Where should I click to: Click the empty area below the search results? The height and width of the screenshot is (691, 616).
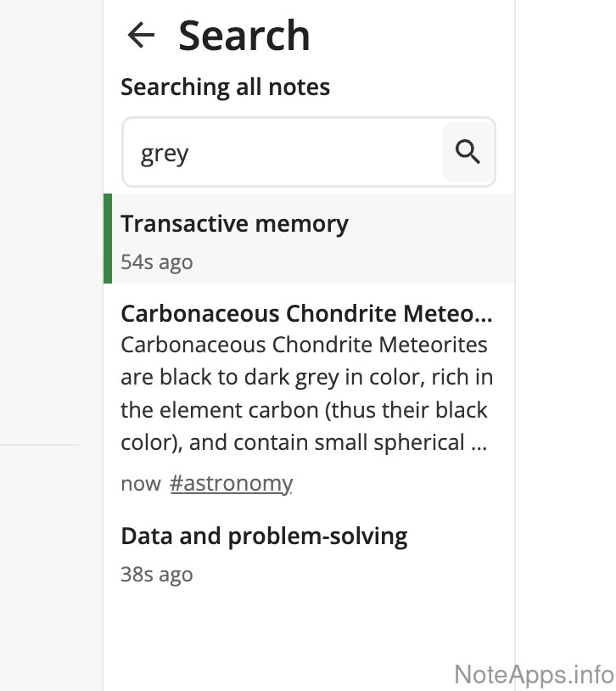point(309,638)
